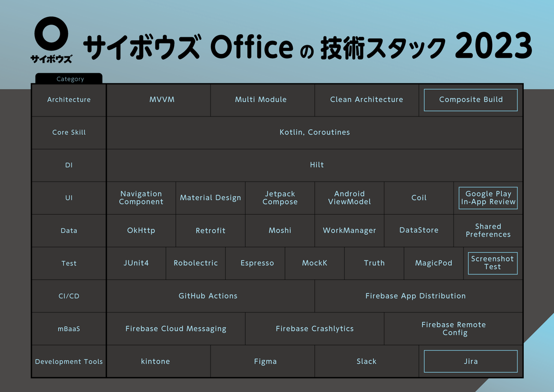Open the highlighted Jira tile
The height and width of the screenshot is (392, 554).
[x=470, y=362]
